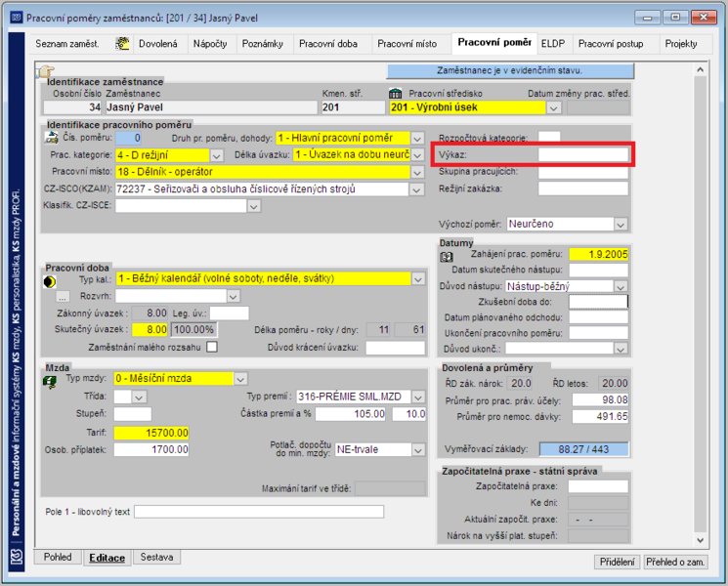Image resolution: width=728 pixels, height=586 pixels.
Task: Open the Dovolená tab
Action: coord(158,44)
